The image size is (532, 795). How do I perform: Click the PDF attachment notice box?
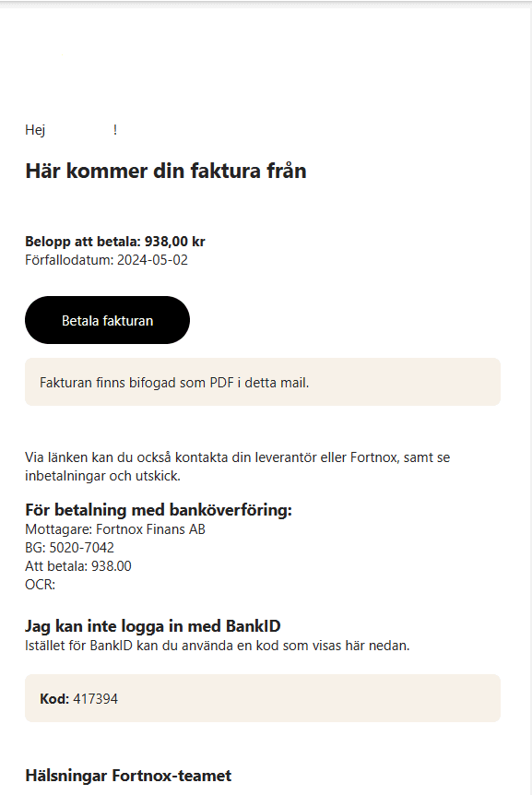click(263, 382)
